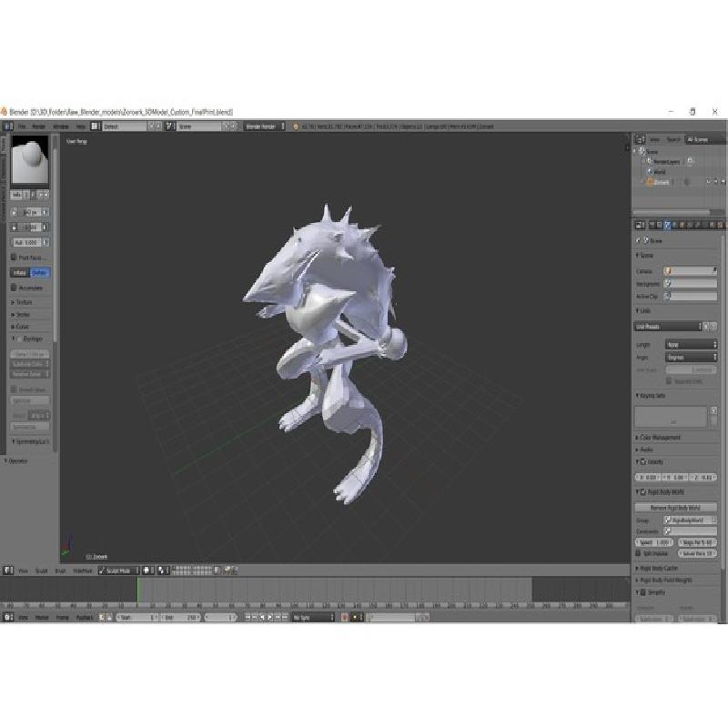
Task: Click the jump to end playback icon
Action: click(x=285, y=618)
